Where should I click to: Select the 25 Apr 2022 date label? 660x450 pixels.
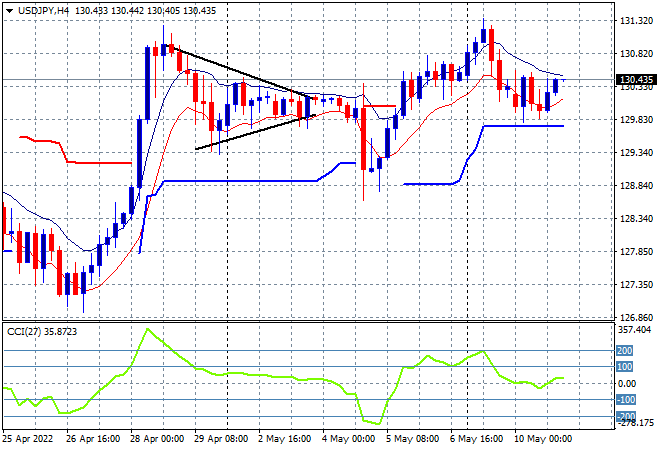tap(28, 439)
